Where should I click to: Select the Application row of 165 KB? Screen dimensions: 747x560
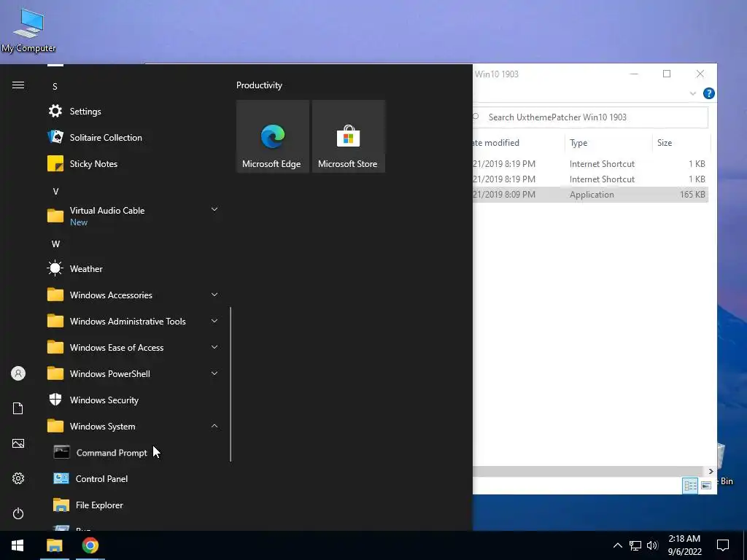(590, 194)
